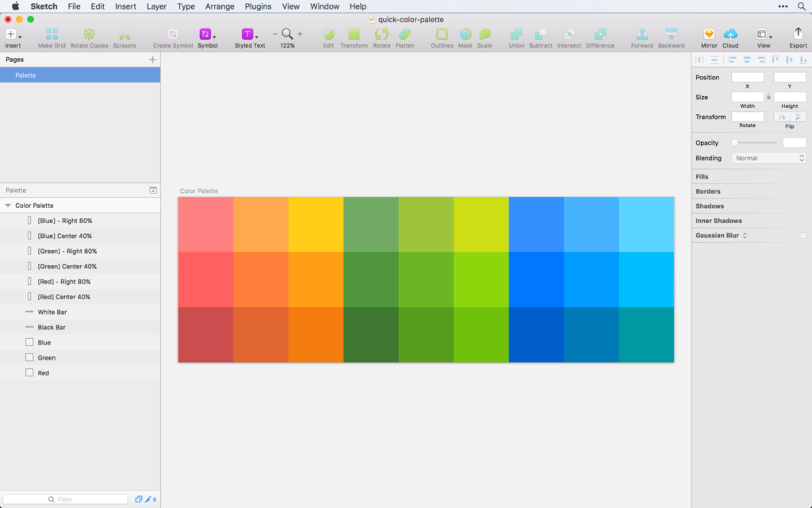Open the Plugins menu

(x=258, y=6)
